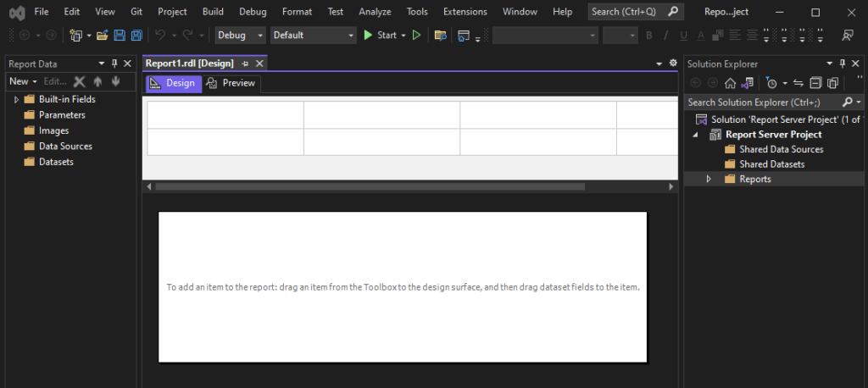Click the horizontal scrollbar thumb under grouping pane

370,187
